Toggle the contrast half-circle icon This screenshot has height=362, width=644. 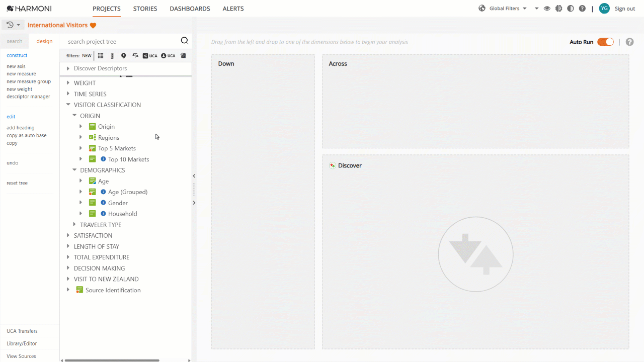pyautogui.click(x=571, y=9)
